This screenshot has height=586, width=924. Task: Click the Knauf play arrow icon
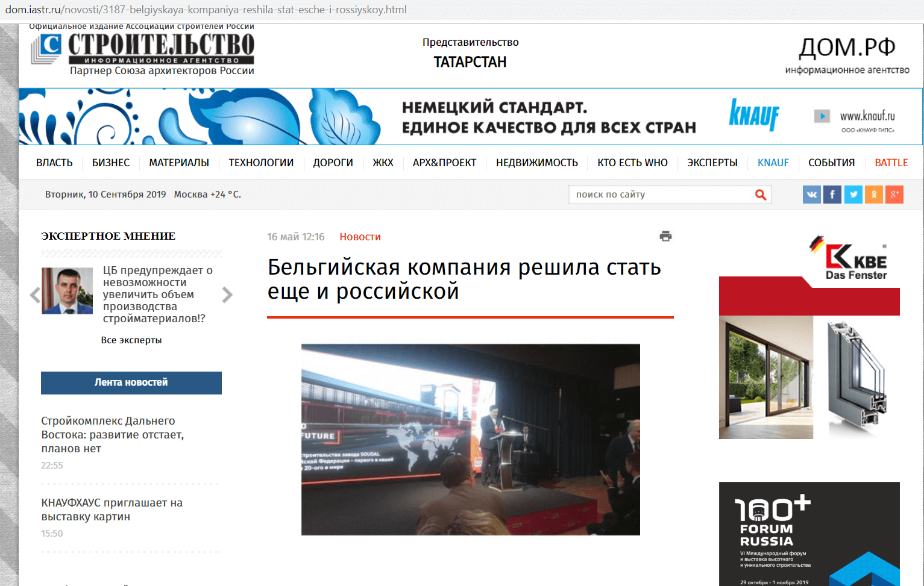click(x=822, y=116)
